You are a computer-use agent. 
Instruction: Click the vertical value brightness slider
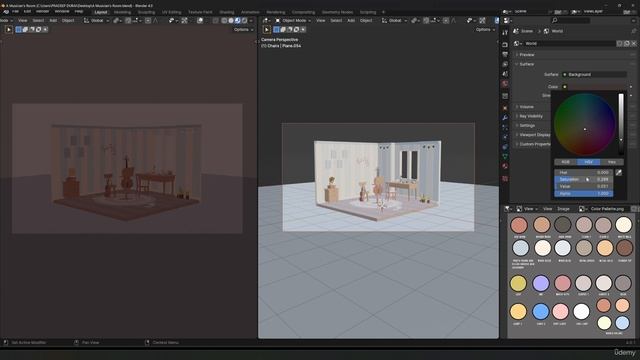click(621, 124)
